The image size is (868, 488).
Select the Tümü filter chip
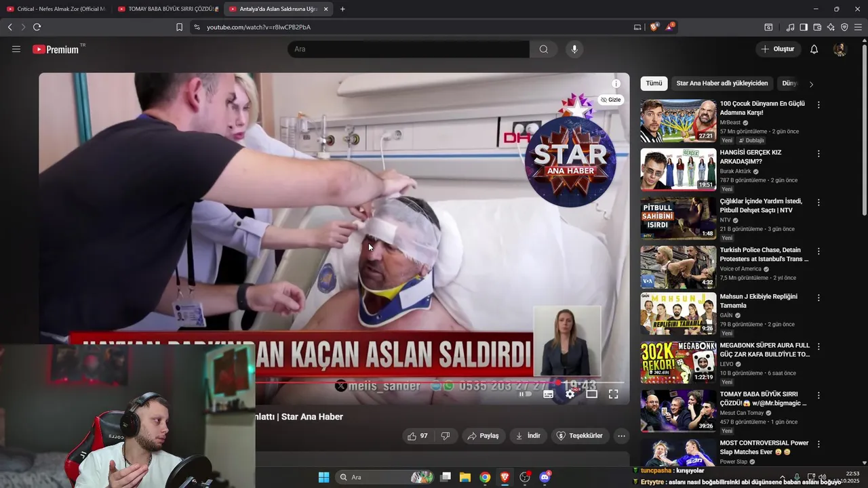[654, 83]
